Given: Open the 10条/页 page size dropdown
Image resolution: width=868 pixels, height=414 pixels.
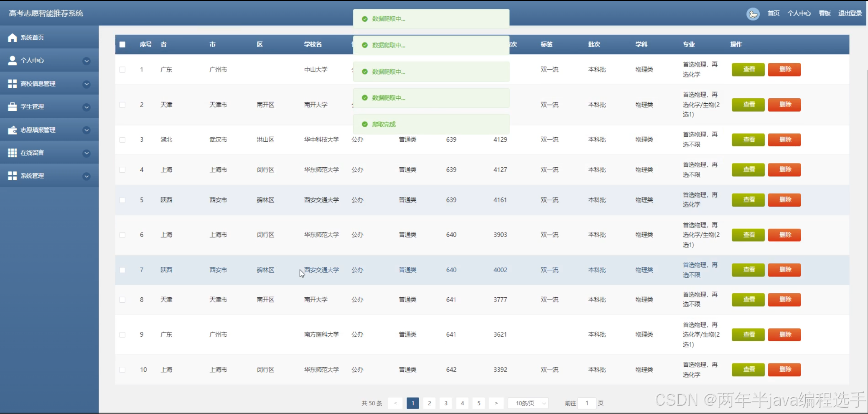Looking at the screenshot, I should pos(528,403).
